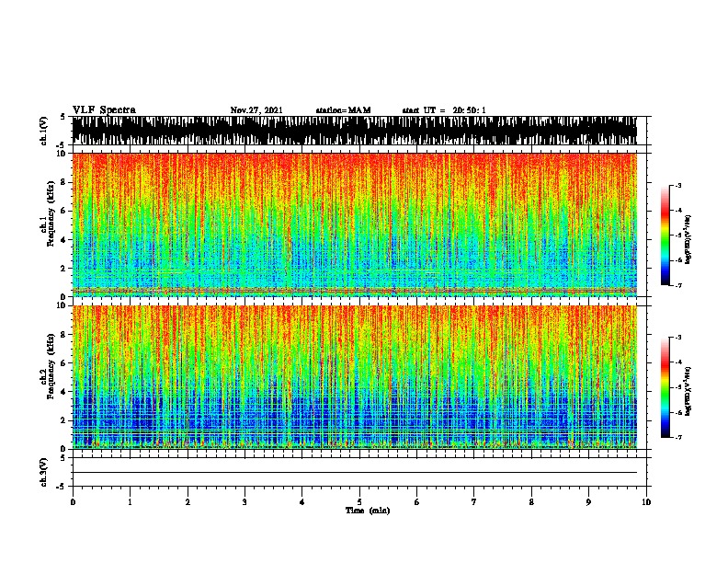This screenshot has width=728, height=563.
Task: Click the ch.2 spectrogram "10" kHz tick label
Action: (x=62, y=305)
